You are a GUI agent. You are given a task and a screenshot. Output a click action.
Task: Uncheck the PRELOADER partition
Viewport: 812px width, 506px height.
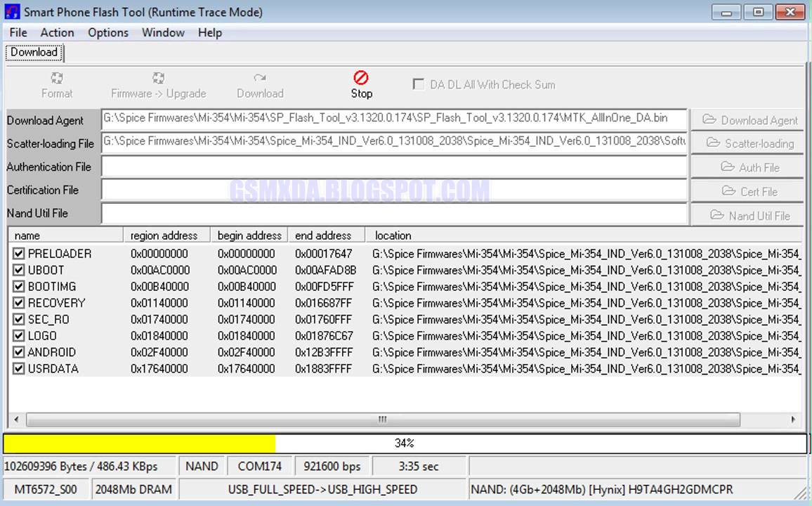coord(19,253)
